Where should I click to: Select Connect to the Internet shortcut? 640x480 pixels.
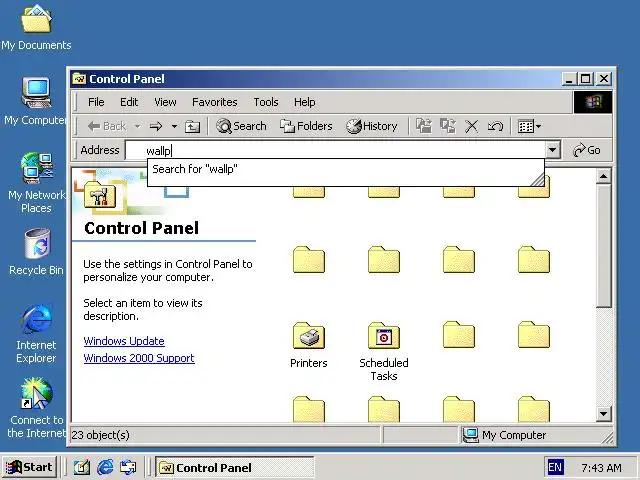click(36, 408)
